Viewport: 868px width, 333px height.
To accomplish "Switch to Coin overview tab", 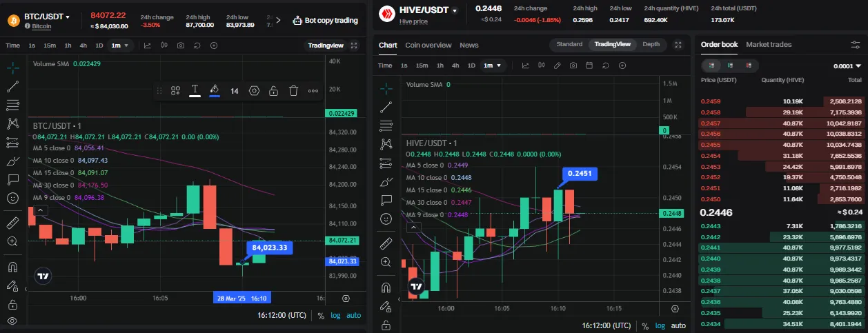I will [x=428, y=45].
